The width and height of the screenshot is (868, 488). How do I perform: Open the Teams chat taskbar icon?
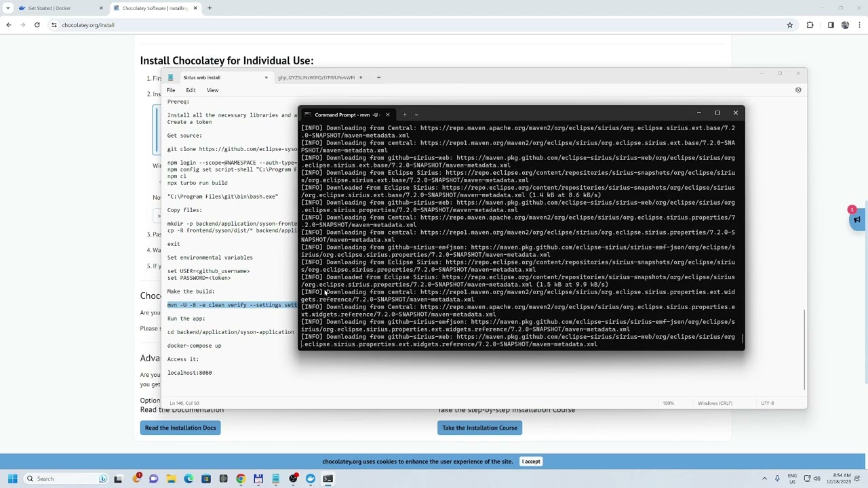pos(153,479)
